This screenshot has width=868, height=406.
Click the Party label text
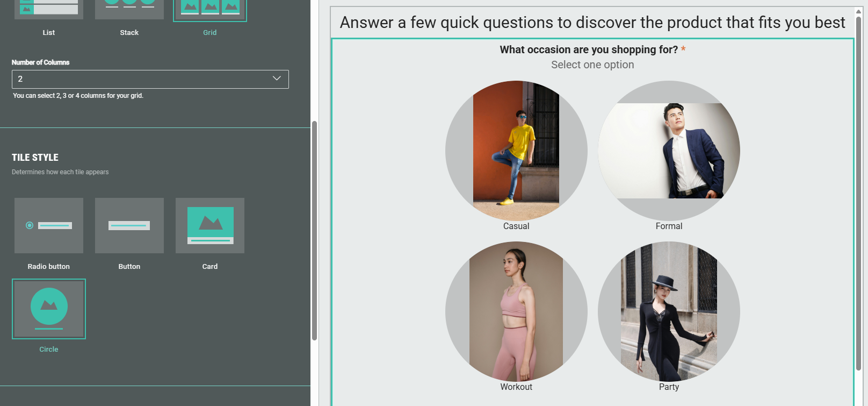pyautogui.click(x=669, y=387)
